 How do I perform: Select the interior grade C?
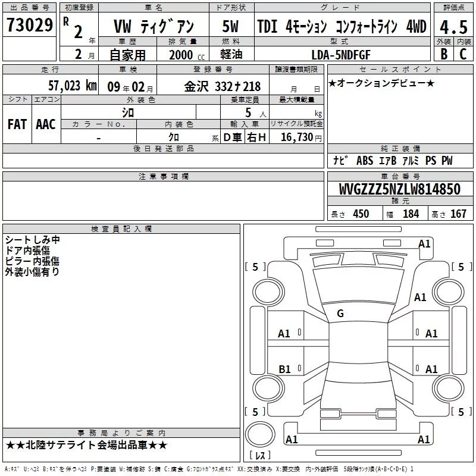click(463, 52)
